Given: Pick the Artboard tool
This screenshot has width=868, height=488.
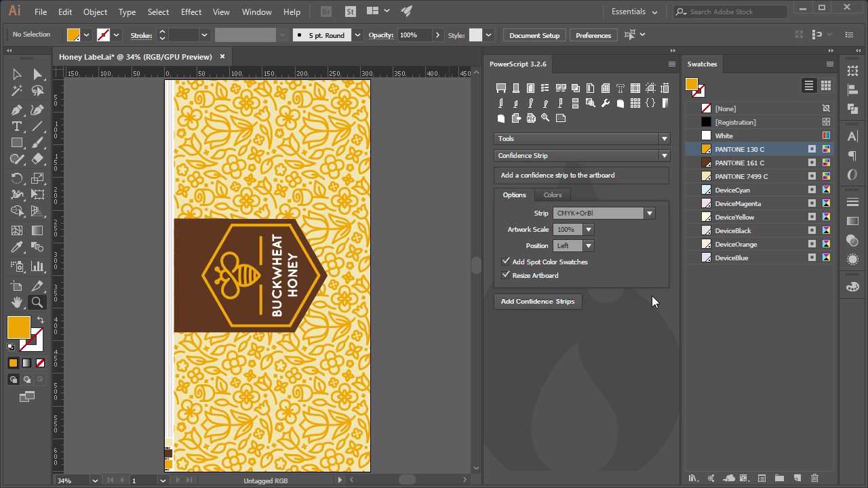Looking at the screenshot, I should (17, 286).
